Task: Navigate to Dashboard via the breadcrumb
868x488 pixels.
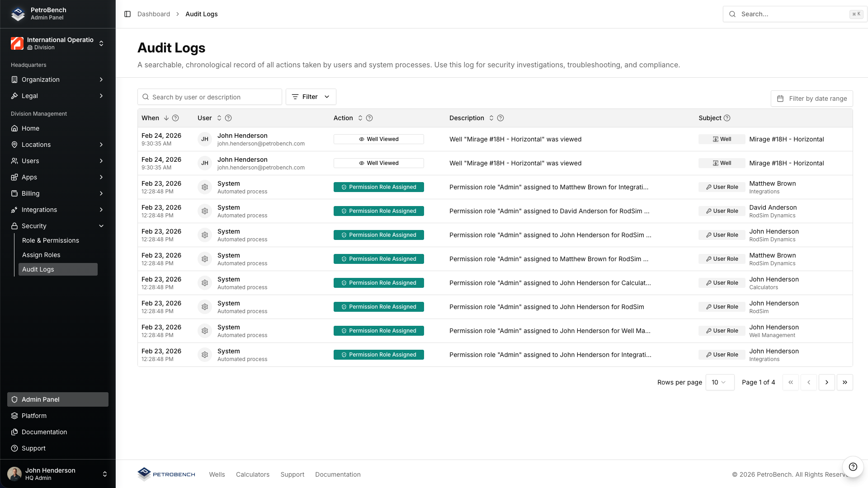Action: (x=154, y=14)
